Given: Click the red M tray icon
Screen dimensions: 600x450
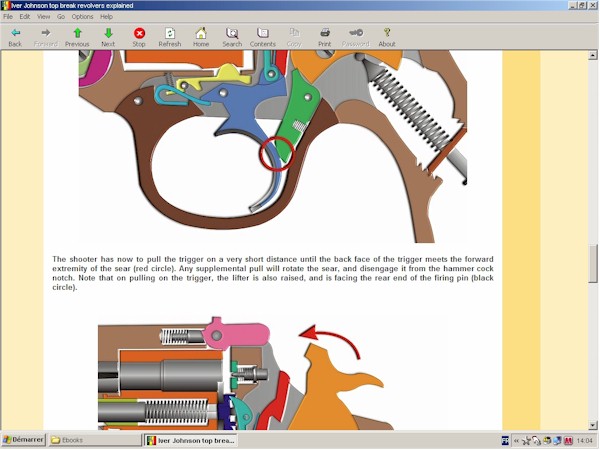Looking at the screenshot, I should pyautogui.click(x=568, y=441).
